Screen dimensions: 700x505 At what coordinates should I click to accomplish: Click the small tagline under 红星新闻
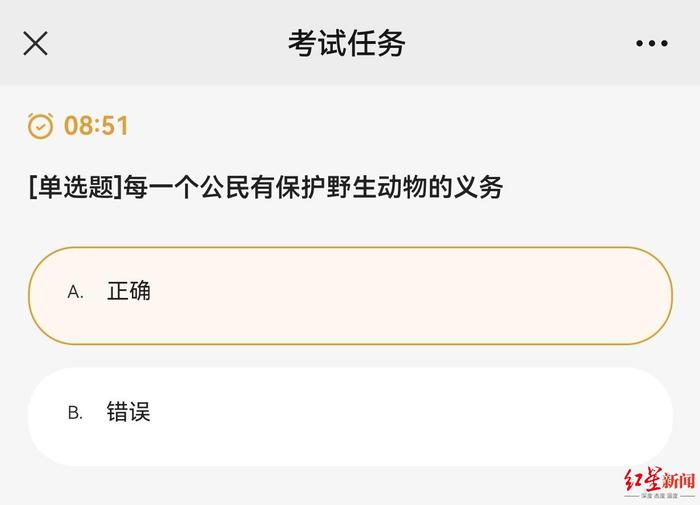pos(659,496)
